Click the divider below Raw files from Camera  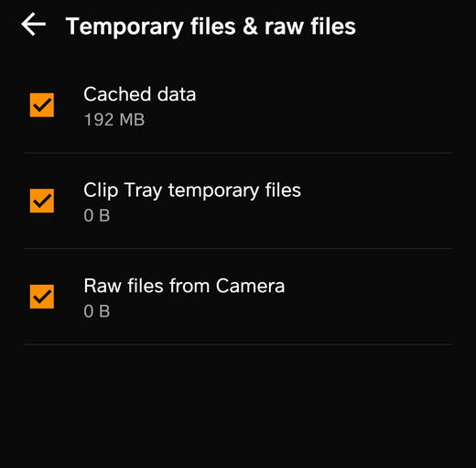(238, 344)
